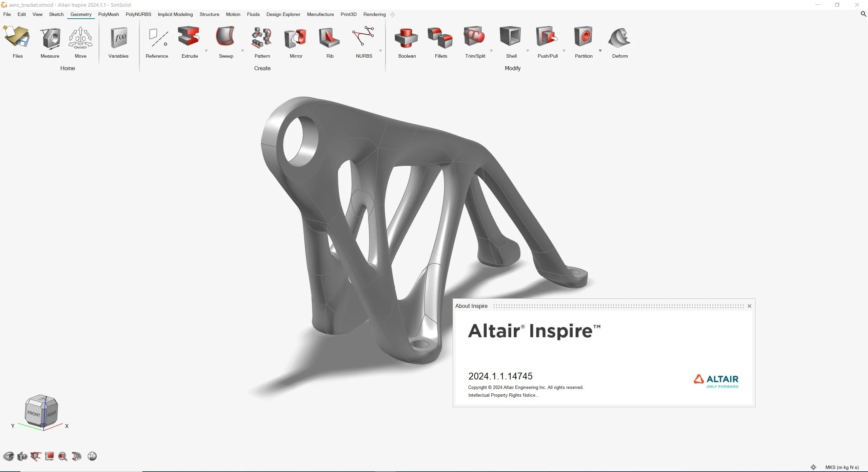The image size is (868, 472).
Task: Expand the NURBS tool dropdown arrow
Action: pyautogui.click(x=380, y=51)
